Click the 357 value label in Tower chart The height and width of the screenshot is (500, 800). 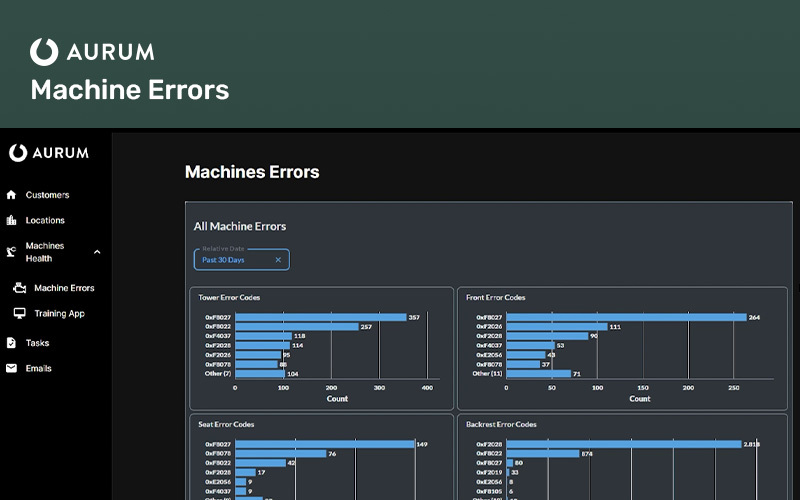point(414,317)
